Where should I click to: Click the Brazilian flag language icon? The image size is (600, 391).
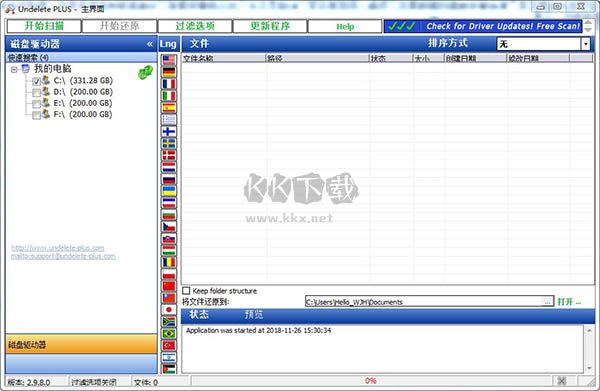click(x=168, y=333)
